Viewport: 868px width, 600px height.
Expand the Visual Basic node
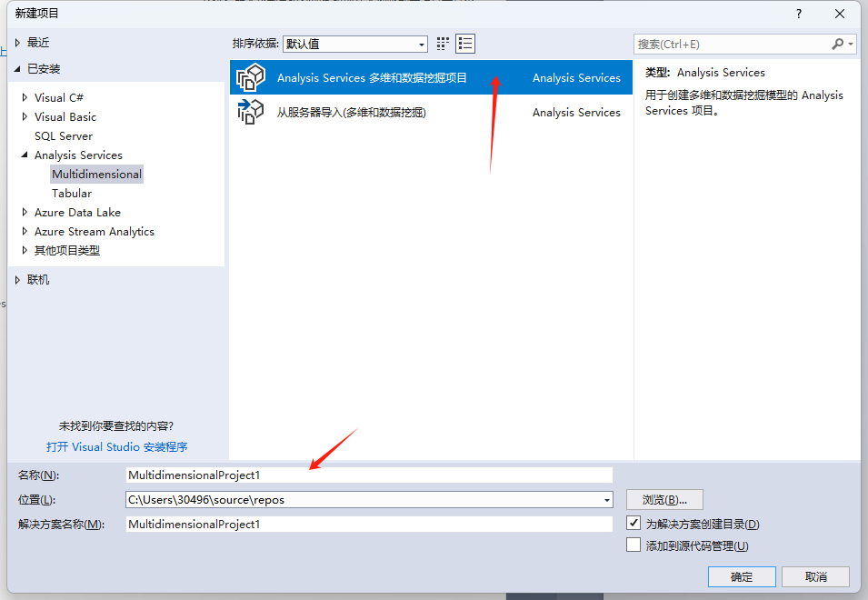coord(25,116)
